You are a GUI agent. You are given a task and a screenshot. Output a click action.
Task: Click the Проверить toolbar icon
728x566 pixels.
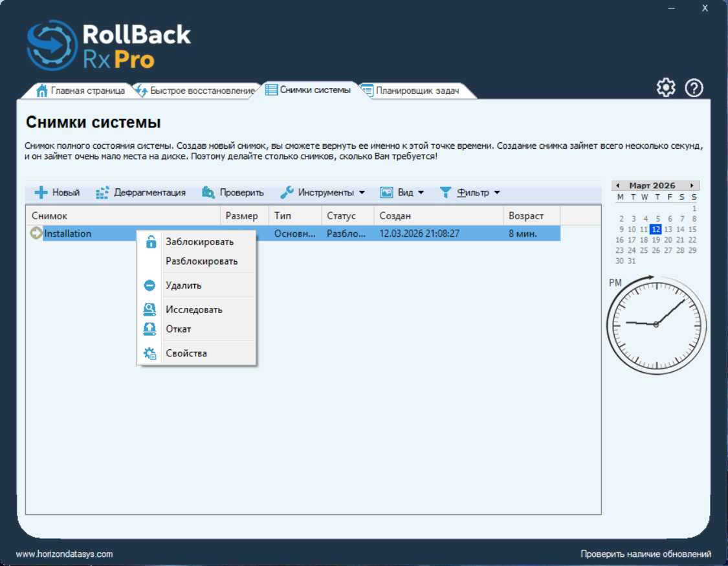[x=208, y=193]
